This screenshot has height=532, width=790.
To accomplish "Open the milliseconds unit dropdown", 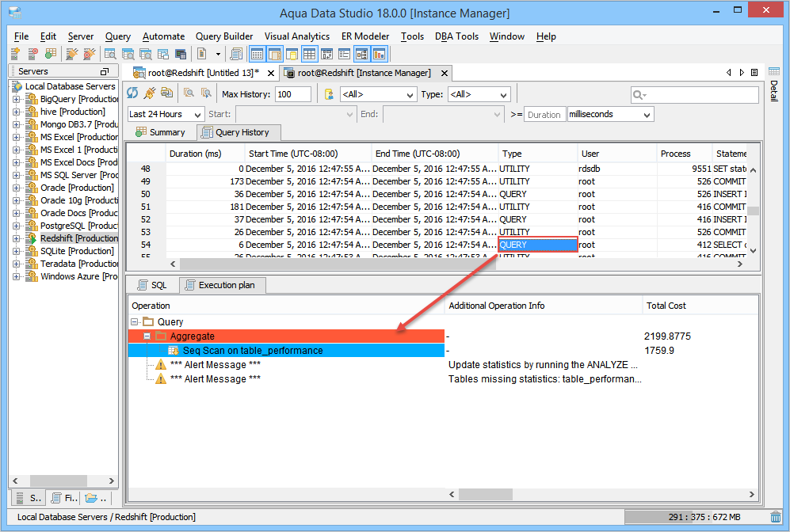I will point(611,114).
